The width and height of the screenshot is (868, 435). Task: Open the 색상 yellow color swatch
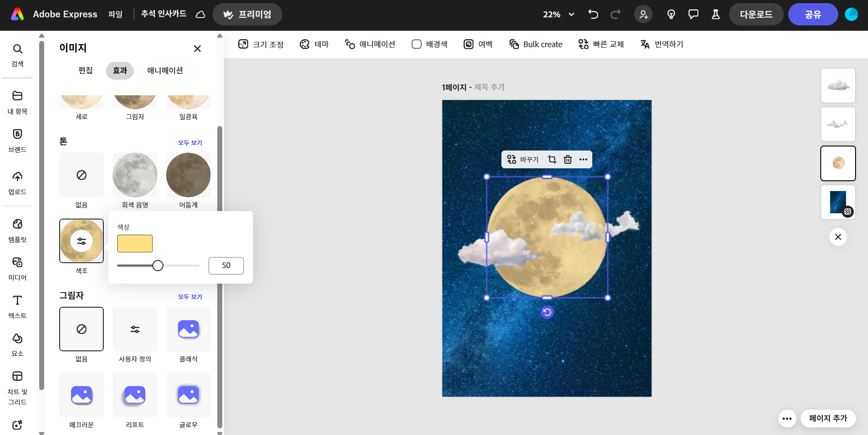pyautogui.click(x=135, y=244)
